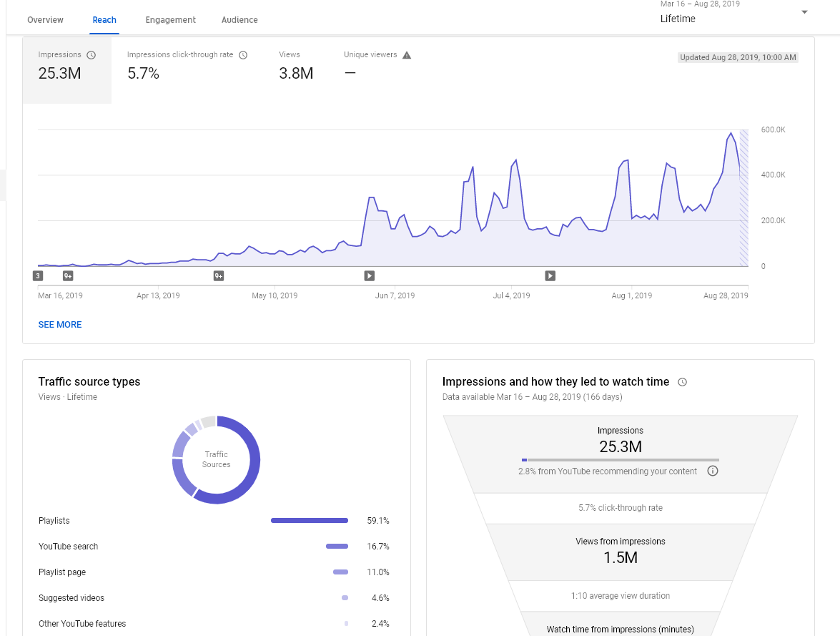Click the clock icon beside click-through rate
This screenshot has width=840, height=636.
243,54
